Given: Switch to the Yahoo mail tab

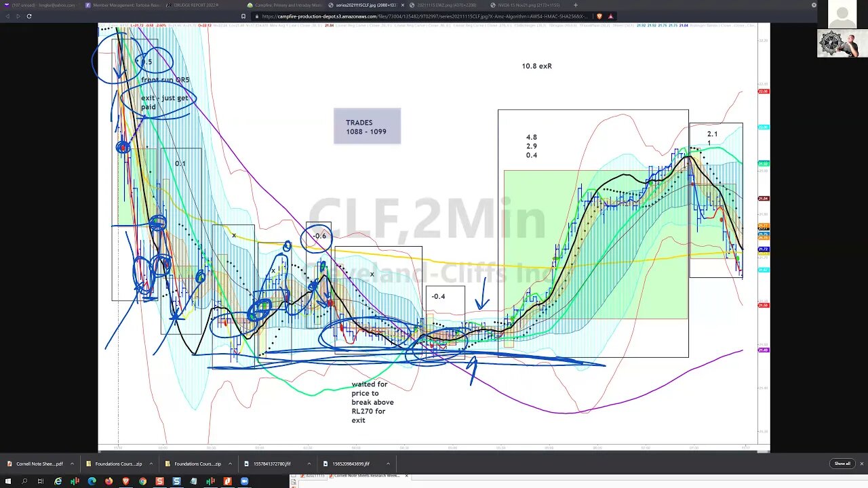Looking at the screenshot, I should (x=39, y=5).
